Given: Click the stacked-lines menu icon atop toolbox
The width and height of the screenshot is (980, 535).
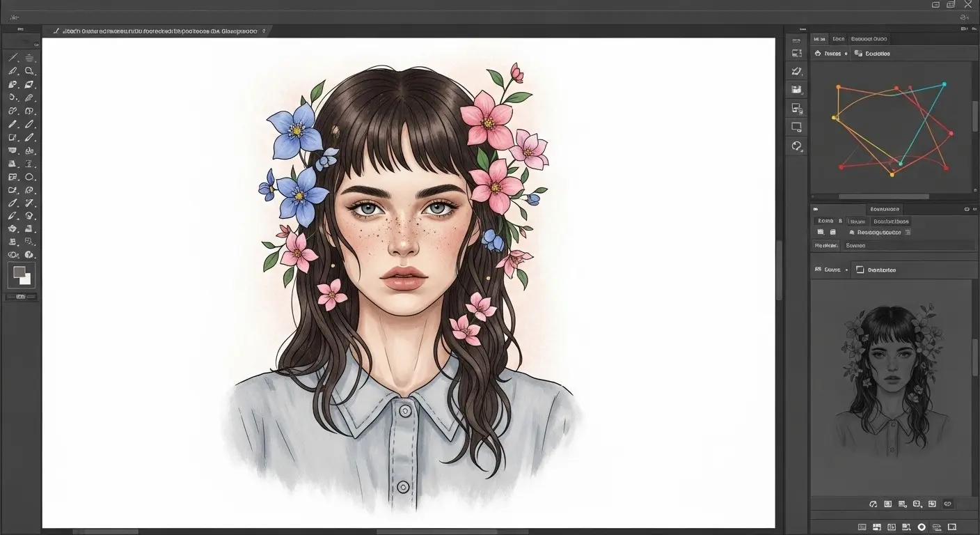Looking at the screenshot, I should 30,58.
